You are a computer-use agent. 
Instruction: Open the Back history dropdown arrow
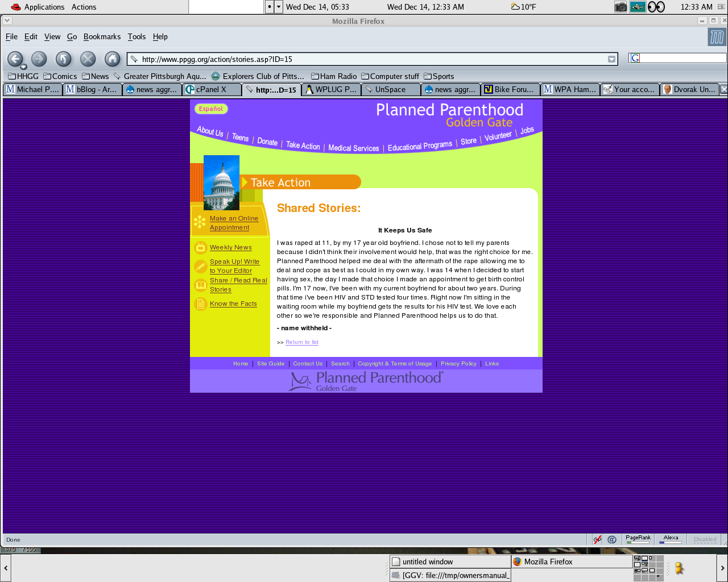coord(23,66)
